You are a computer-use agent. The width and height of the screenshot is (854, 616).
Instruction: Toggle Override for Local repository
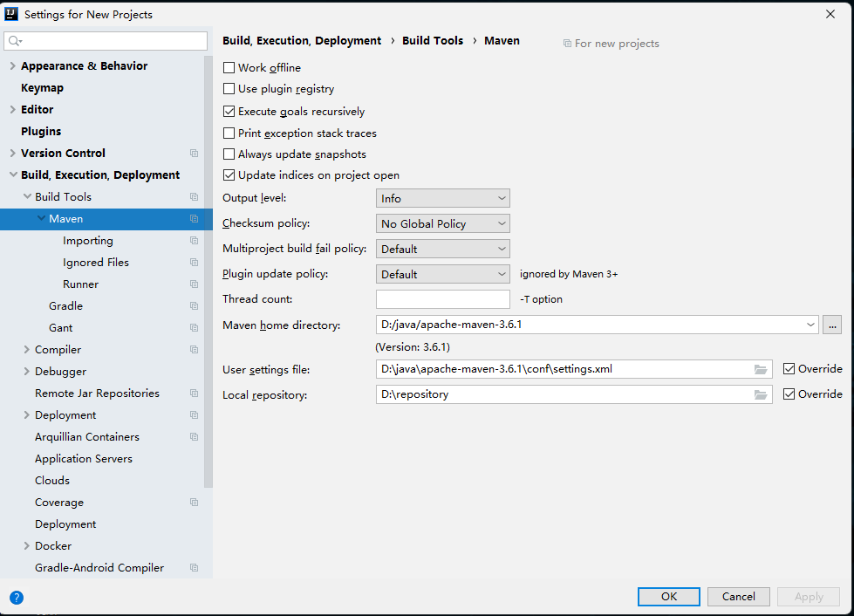click(789, 394)
